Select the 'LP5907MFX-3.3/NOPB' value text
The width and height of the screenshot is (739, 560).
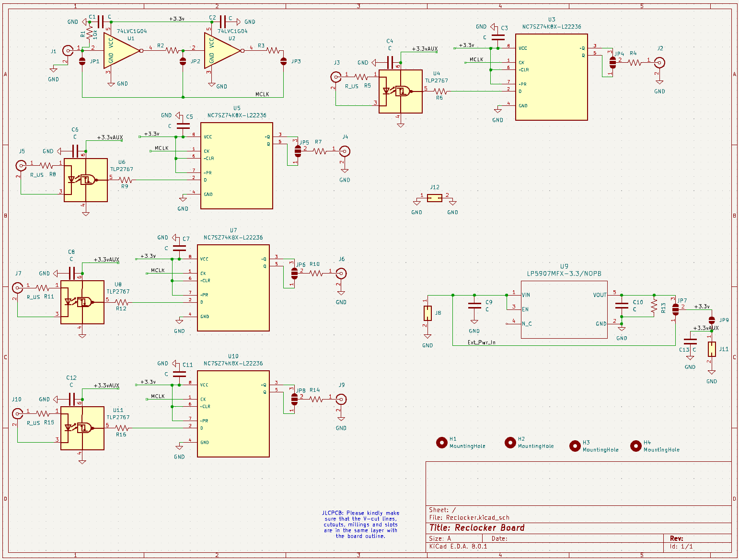(564, 274)
